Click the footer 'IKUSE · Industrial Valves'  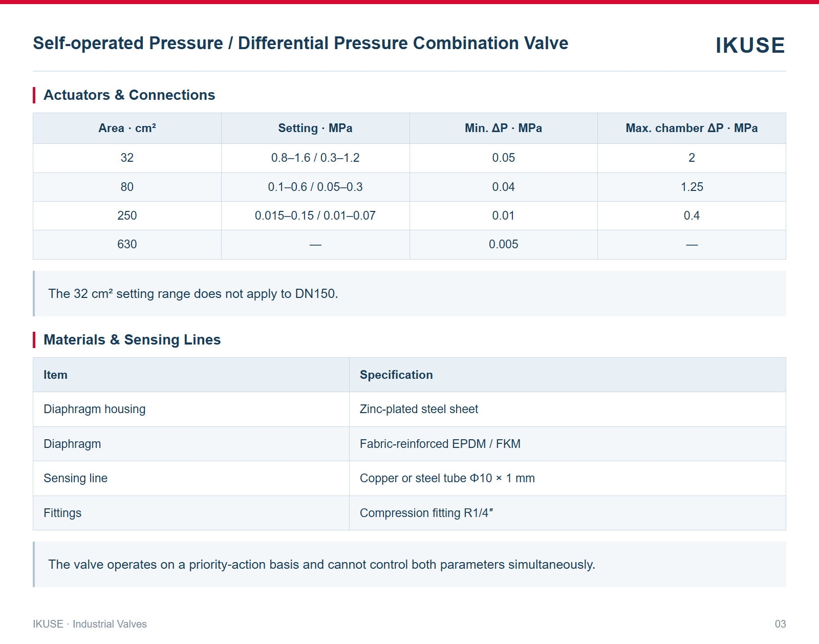[x=90, y=624]
